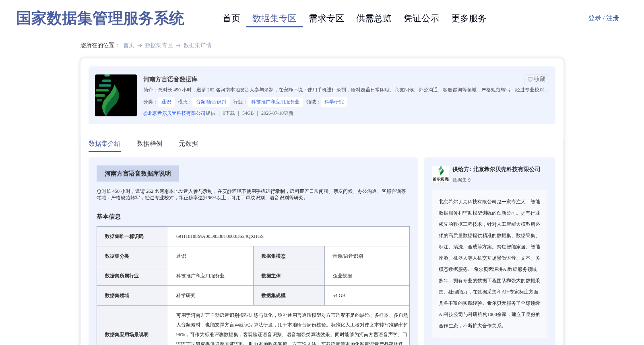Viewport: 644px width, 345px height.
Task: Switch to the 数据集介绍 tab
Action: point(105,144)
